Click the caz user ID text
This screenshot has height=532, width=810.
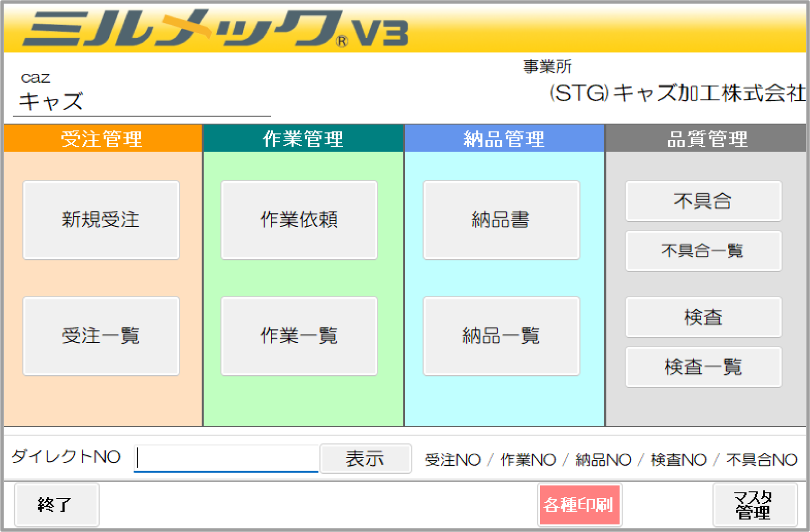(x=36, y=78)
